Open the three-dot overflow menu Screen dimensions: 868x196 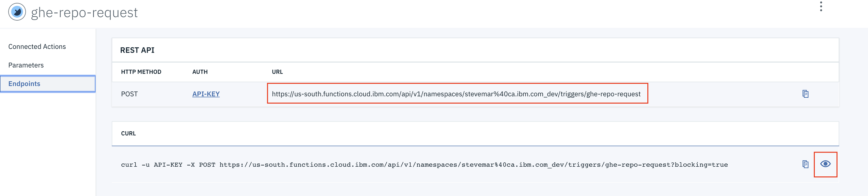coord(821,7)
